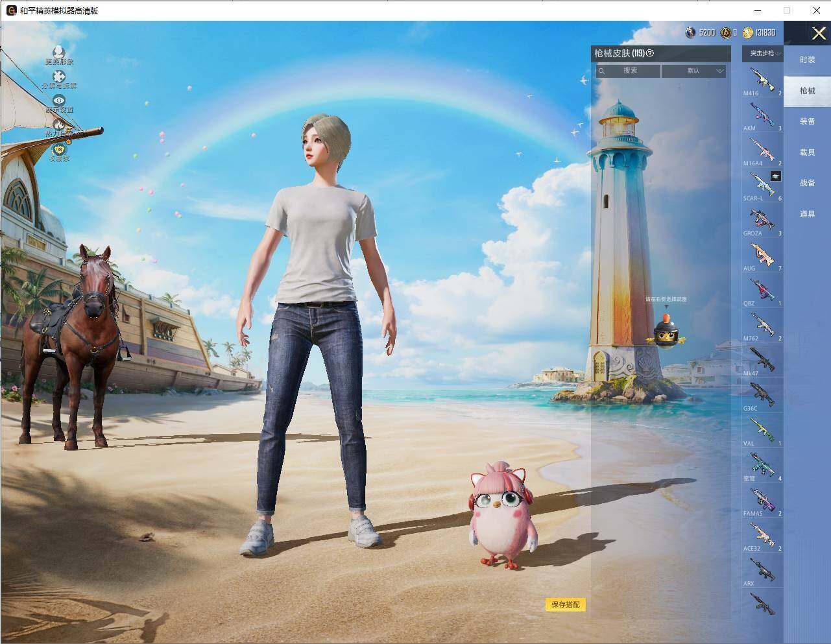This screenshot has width=831, height=644.
Task: Click the 搜索 search field
Action: tap(629, 71)
